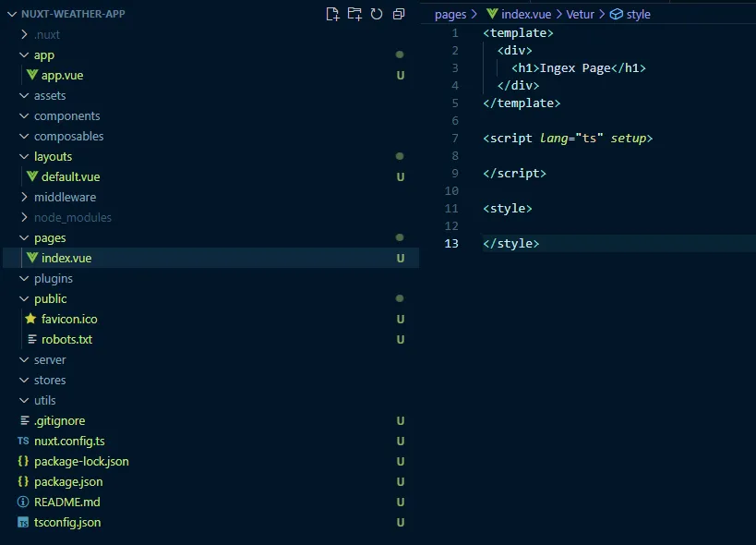Screen dimensions: 756x545
Task: Click the TS icon beside nuxt.config.ts
Action: click(x=23, y=441)
